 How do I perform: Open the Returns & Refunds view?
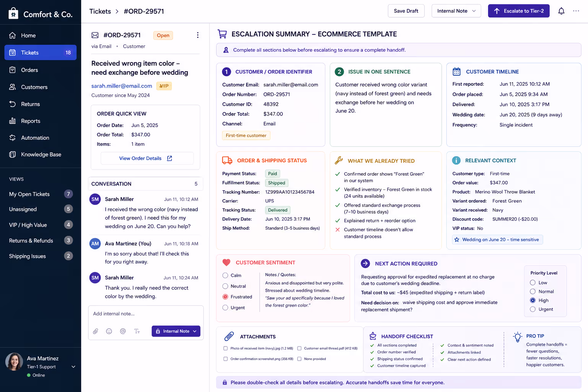click(41, 240)
